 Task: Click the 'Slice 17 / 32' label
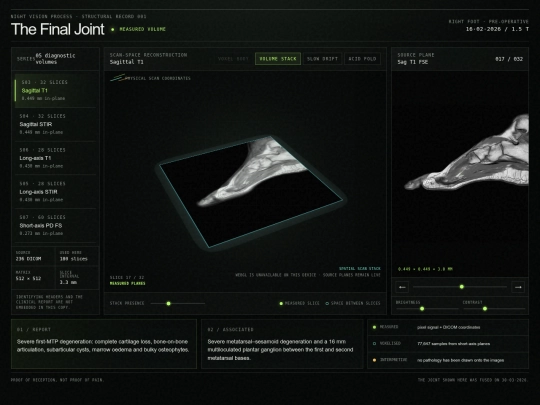[x=127, y=277]
